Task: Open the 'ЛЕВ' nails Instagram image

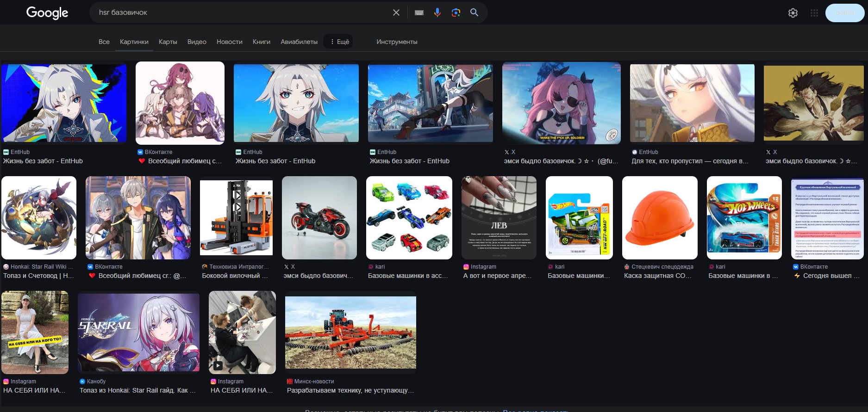Action: pos(499,218)
